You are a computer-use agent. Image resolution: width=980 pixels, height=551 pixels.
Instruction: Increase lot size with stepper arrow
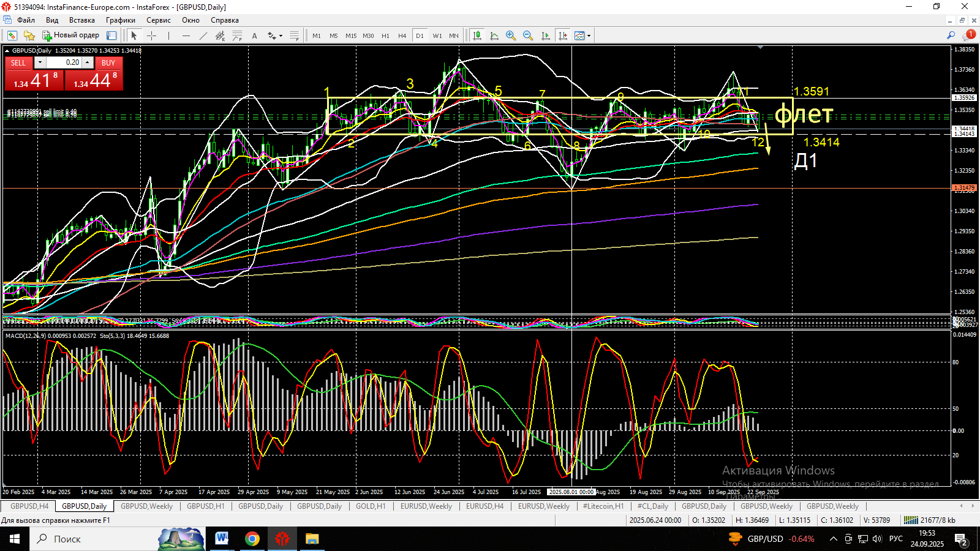[88, 62]
